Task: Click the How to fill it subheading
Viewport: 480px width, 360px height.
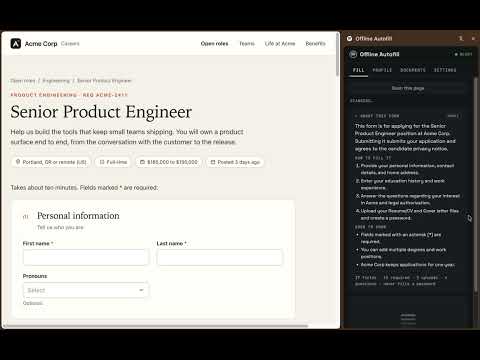Action: point(373,158)
